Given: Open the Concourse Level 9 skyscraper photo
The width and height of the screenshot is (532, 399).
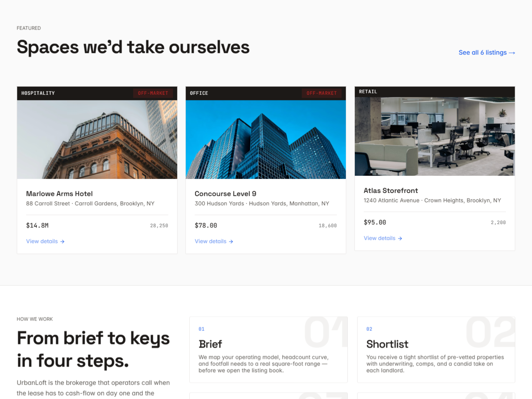Looking at the screenshot, I should pos(266,139).
